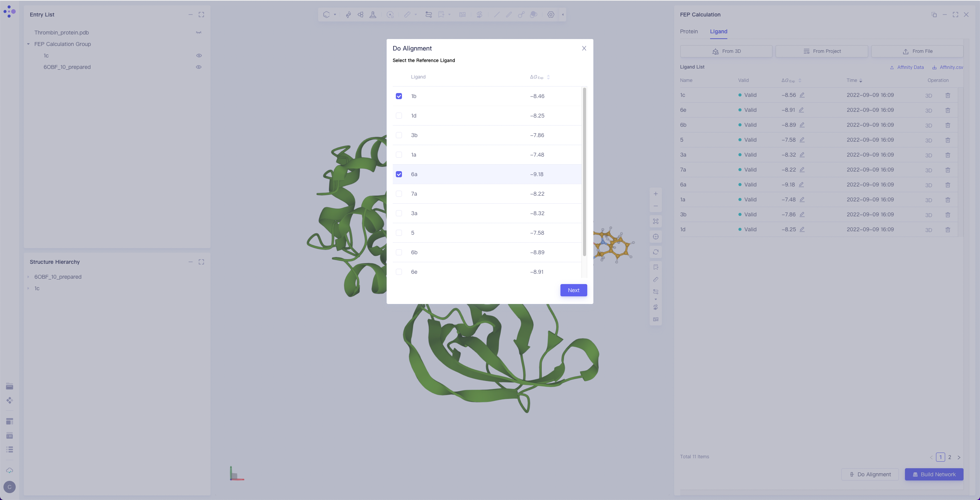Select the Ligand tab

pos(719,31)
